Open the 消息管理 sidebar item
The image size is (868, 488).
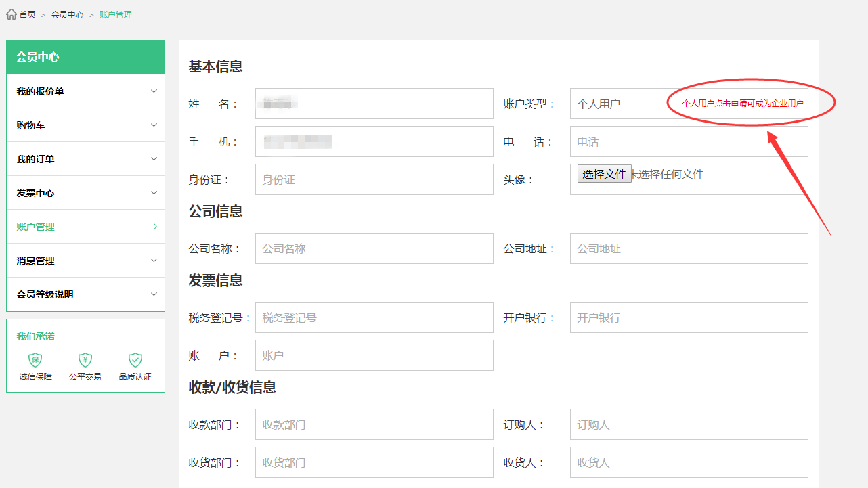coord(85,261)
